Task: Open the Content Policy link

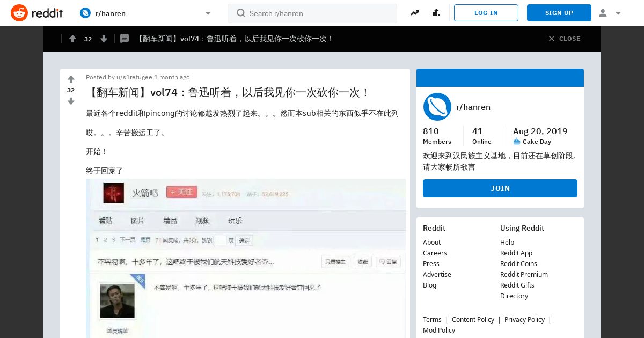Action: [473, 319]
